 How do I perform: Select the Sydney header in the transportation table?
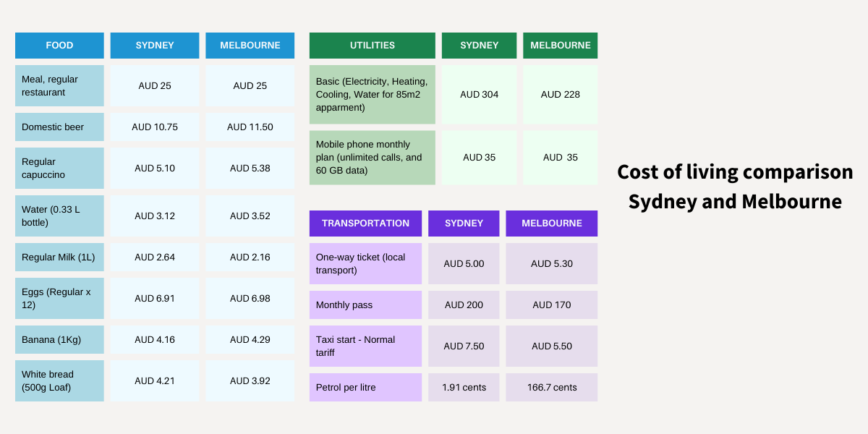click(464, 224)
